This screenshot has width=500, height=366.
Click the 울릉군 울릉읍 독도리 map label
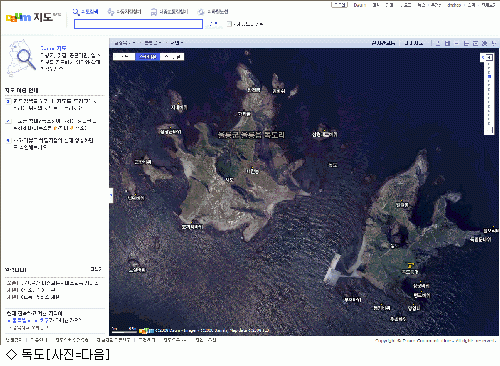251,135
